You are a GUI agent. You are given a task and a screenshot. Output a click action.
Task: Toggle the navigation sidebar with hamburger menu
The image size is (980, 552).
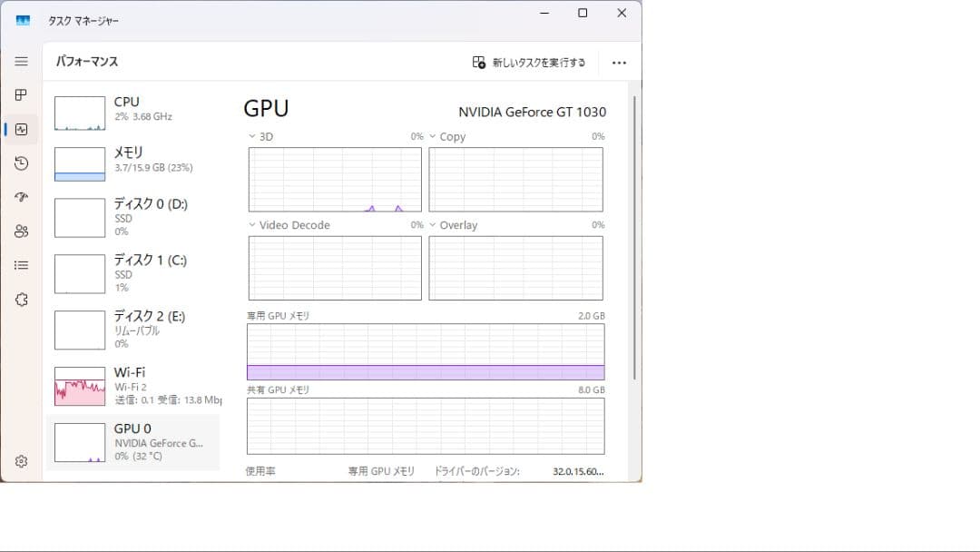point(21,61)
